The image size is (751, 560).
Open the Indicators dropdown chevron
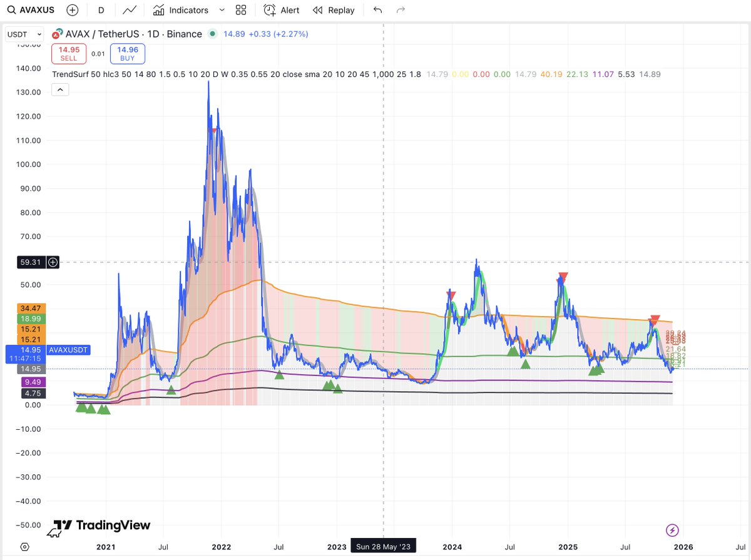point(222,10)
